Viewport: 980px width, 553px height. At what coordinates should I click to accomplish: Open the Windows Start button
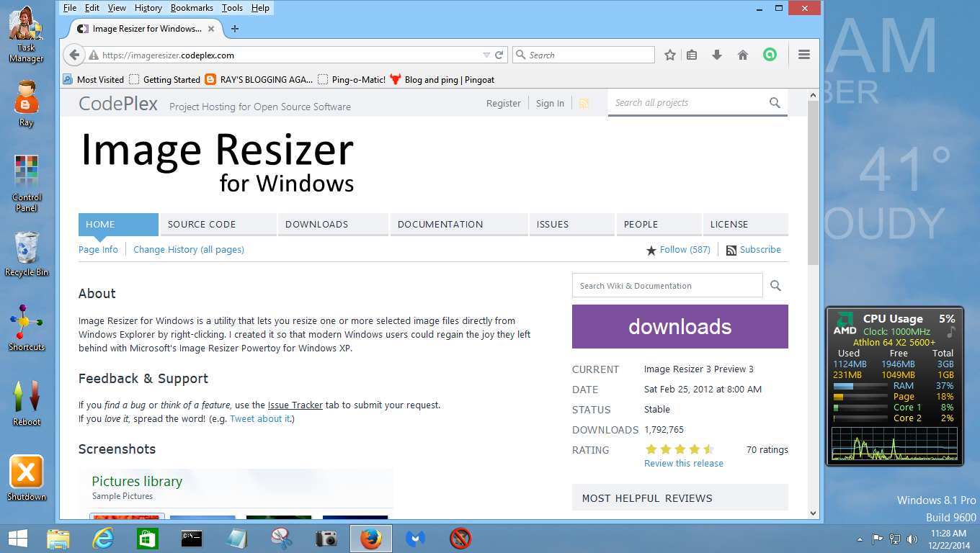point(17,538)
